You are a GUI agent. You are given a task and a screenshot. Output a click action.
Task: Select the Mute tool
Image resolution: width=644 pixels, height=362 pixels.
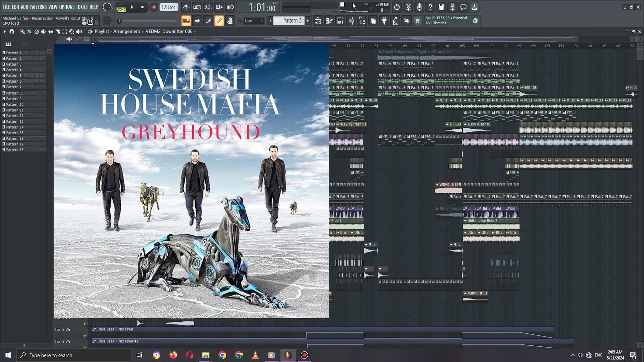(44, 31)
